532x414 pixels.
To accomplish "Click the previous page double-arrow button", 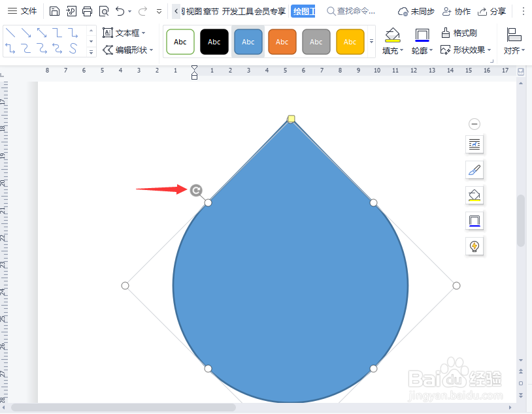I will pos(521,372).
